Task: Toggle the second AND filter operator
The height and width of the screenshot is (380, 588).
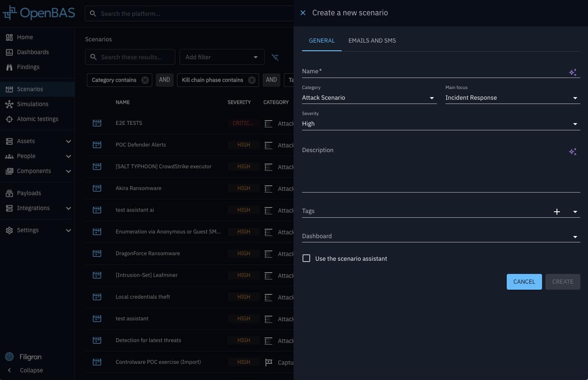Action: pos(271,80)
